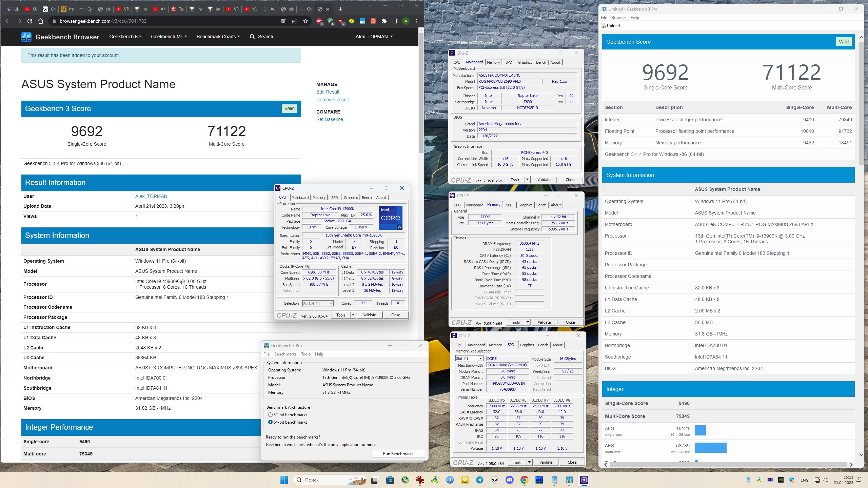Open CPU-Z from the taskbar
The image size is (868, 488).
coord(584,480)
